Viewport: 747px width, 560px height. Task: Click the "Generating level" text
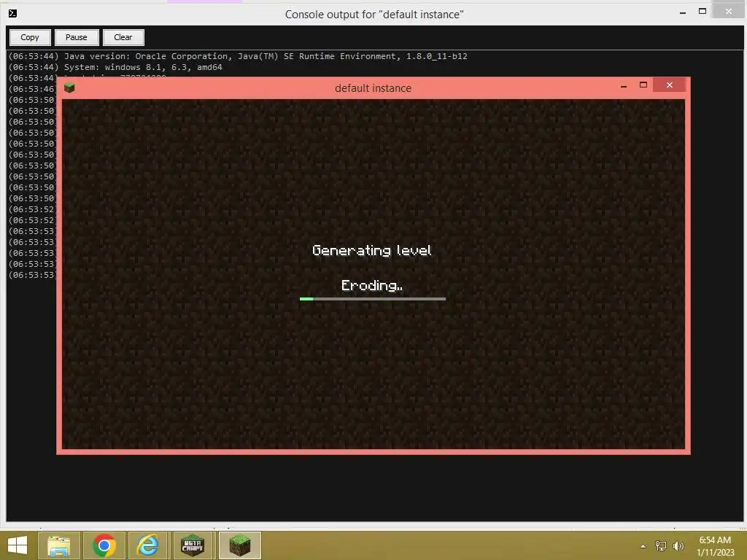coord(371,251)
